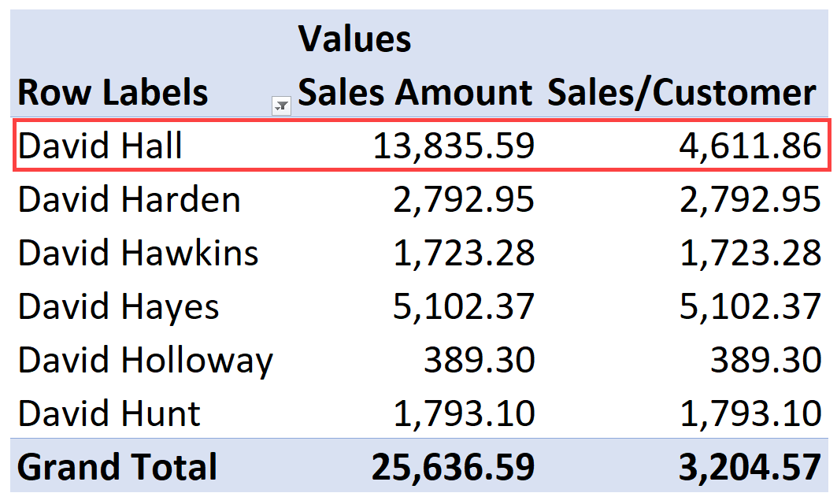Viewport: 837px width, 504px height.
Task: Click David Harden's 2,792.95 Sales Amount cell
Action: [463, 200]
